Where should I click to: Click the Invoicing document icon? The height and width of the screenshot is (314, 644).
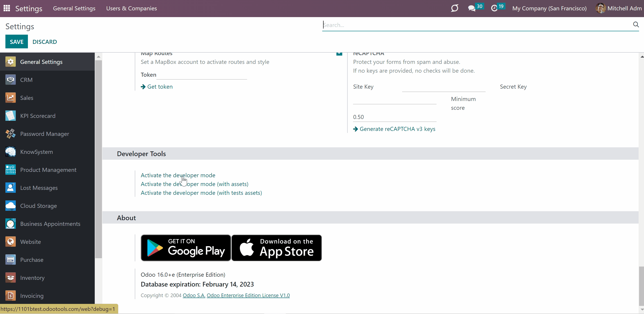[11, 296]
